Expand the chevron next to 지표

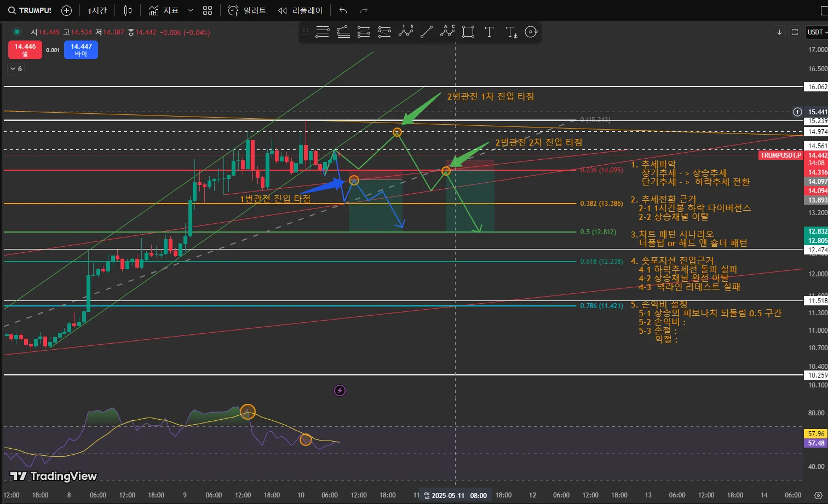pos(191,10)
